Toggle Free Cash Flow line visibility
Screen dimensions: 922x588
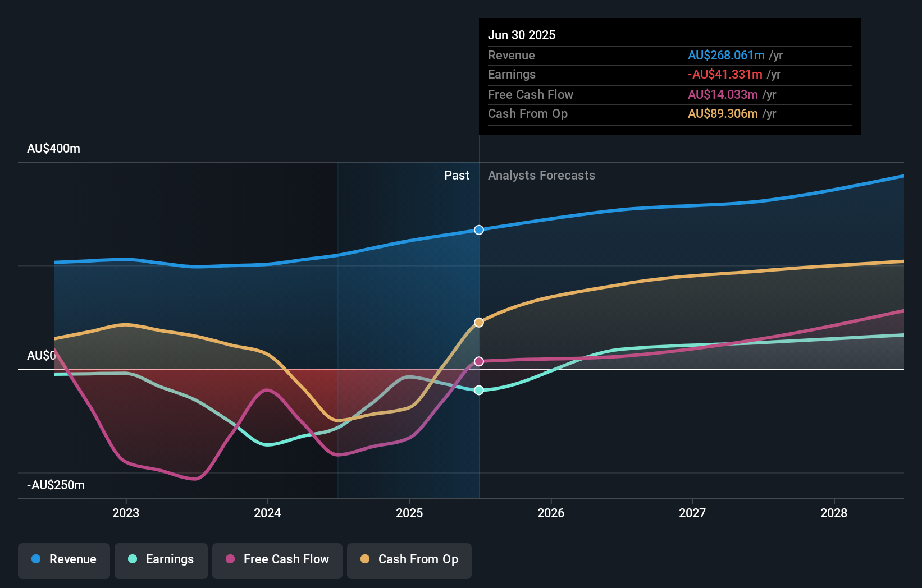(x=277, y=561)
